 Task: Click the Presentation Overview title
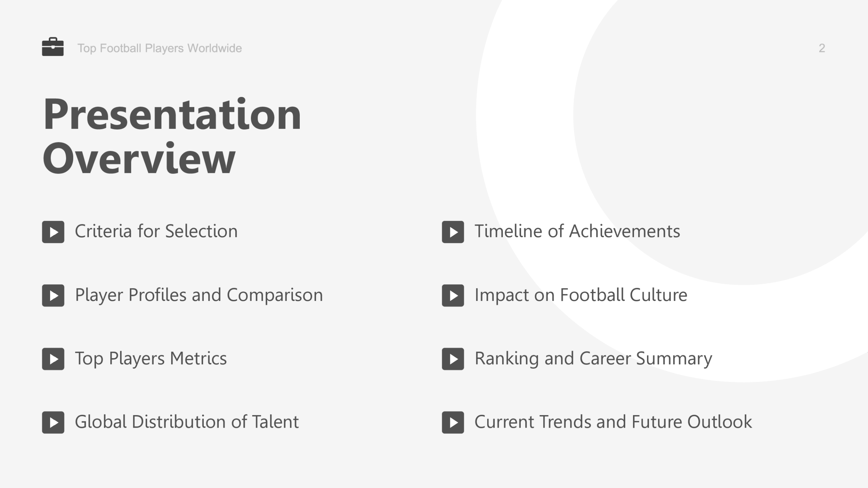point(172,136)
